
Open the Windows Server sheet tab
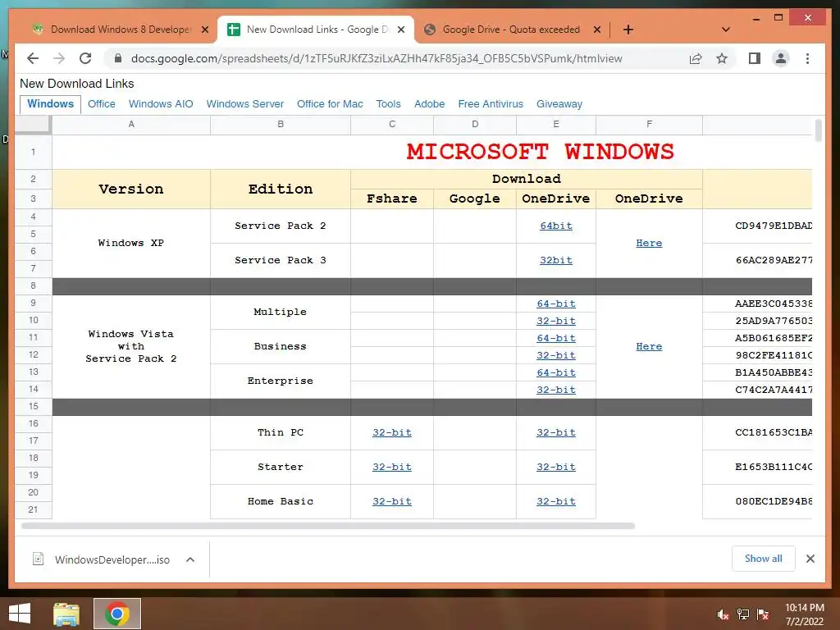point(244,104)
